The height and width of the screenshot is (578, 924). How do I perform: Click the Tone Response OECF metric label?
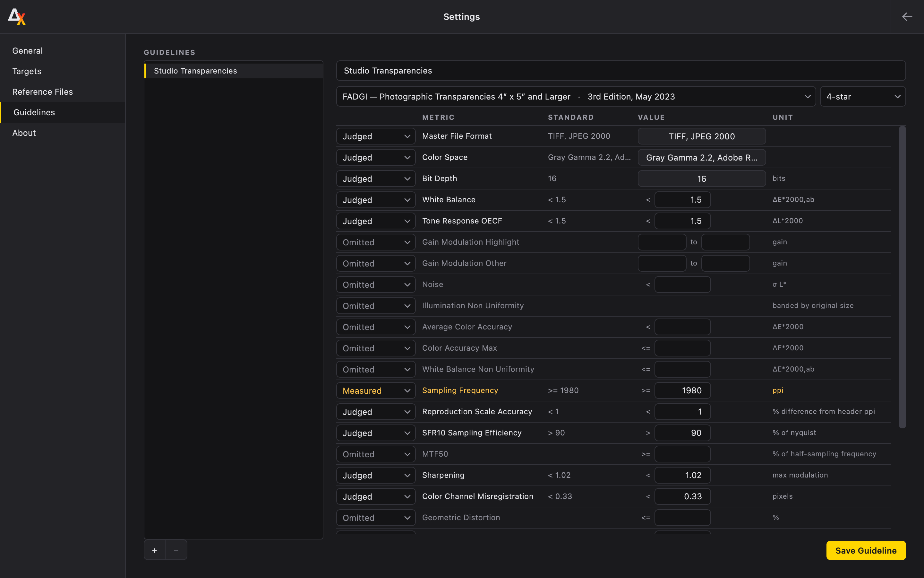pyautogui.click(x=462, y=221)
